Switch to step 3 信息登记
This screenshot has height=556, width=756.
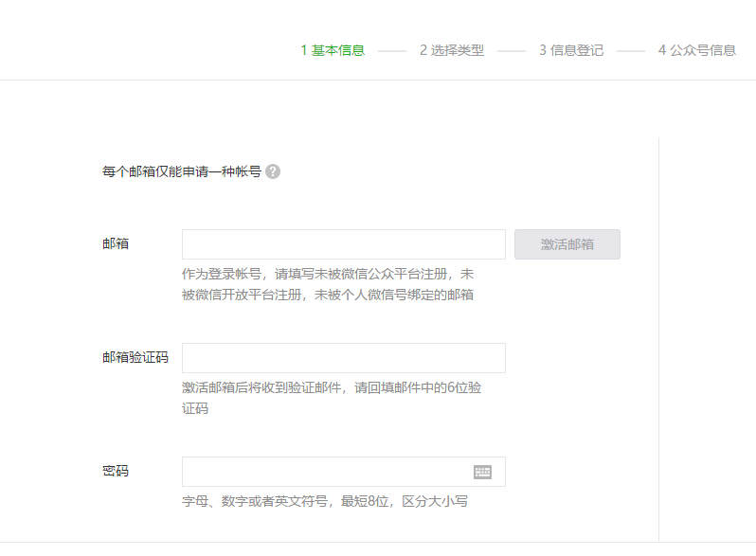[571, 50]
